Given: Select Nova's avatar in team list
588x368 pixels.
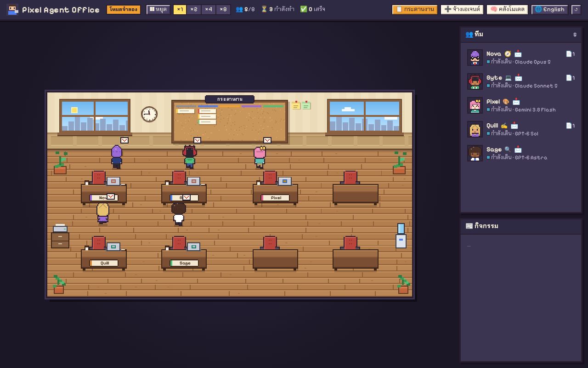Looking at the screenshot, I should (x=475, y=57).
